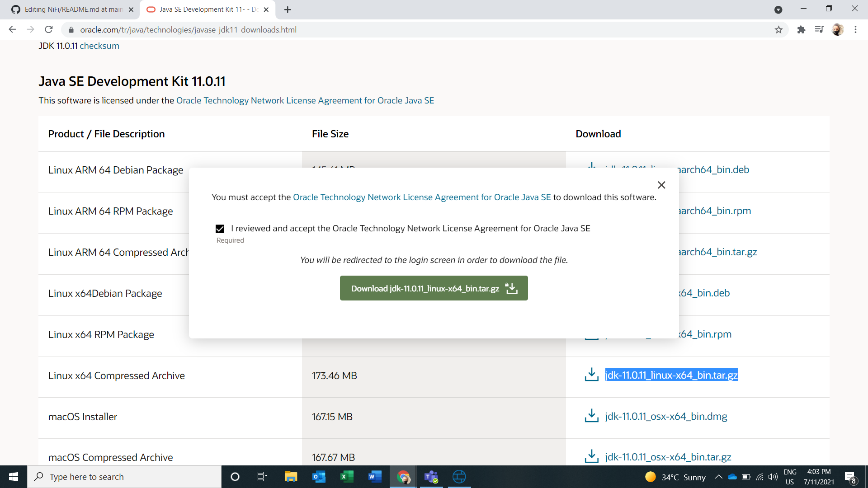Open license agreement link inside the dialog
Viewport: 868px width, 488px height.
click(x=422, y=197)
